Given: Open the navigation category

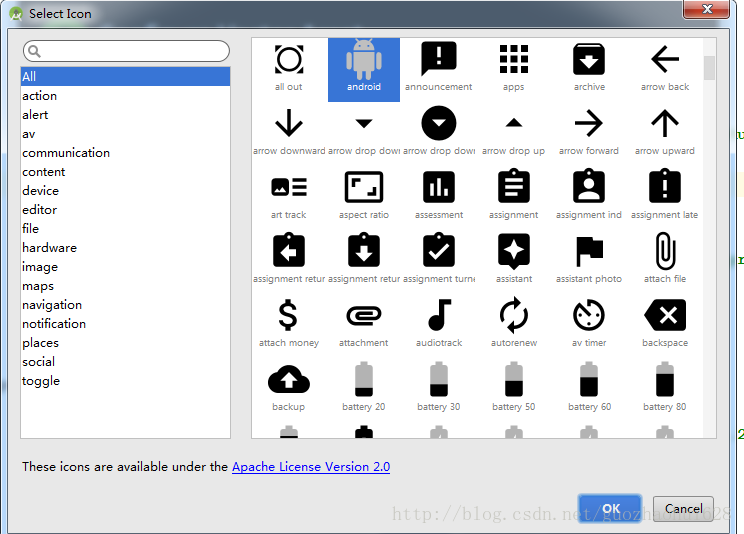Looking at the screenshot, I should [126, 305].
